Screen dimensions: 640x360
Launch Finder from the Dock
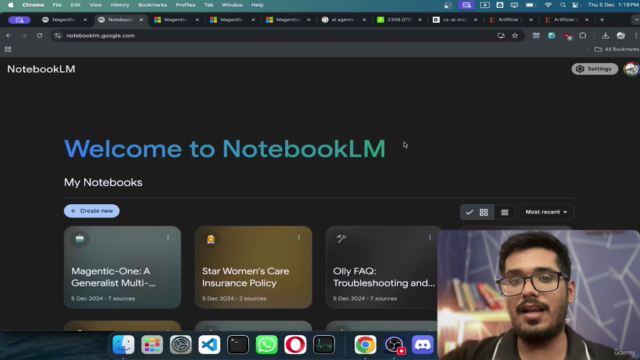point(123,345)
